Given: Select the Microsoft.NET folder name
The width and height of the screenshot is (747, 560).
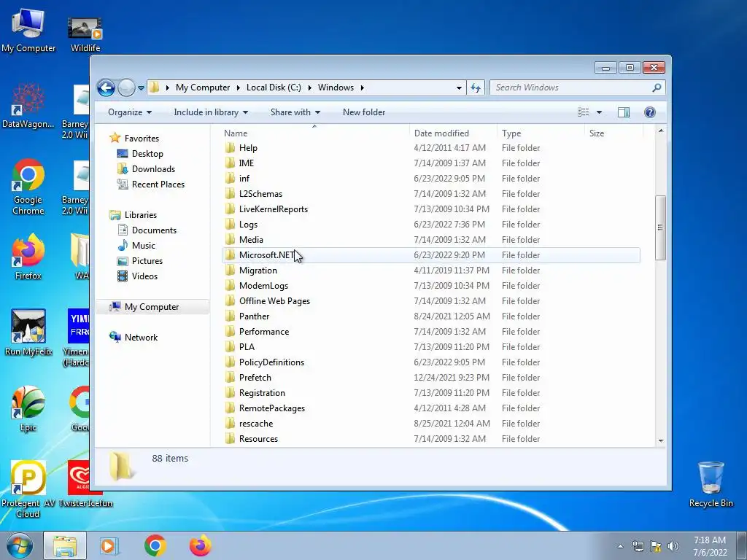Looking at the screenshot, I should point(267,255).
